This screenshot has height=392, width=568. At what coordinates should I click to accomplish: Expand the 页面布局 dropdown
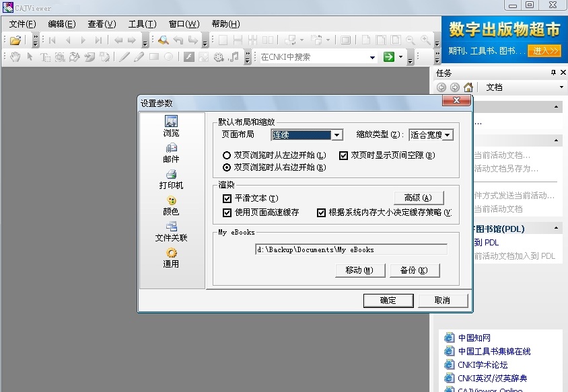tap(337, 135)
